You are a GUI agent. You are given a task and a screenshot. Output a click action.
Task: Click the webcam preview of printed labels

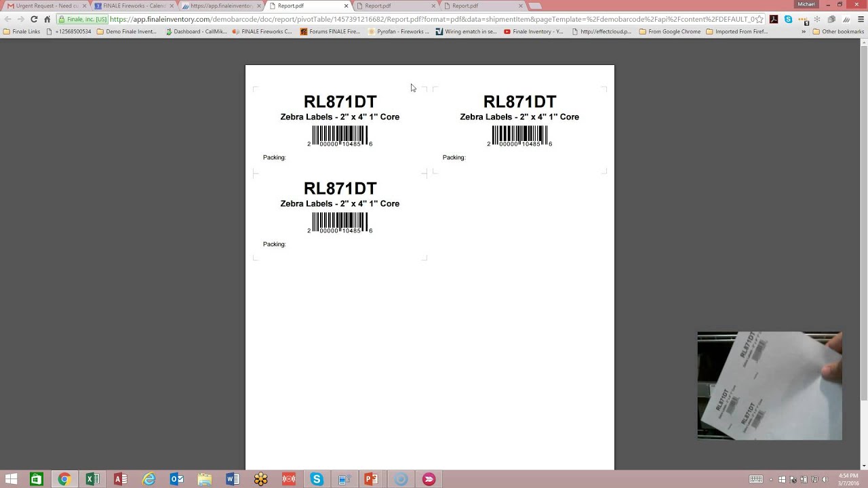(x=770, y=386)
